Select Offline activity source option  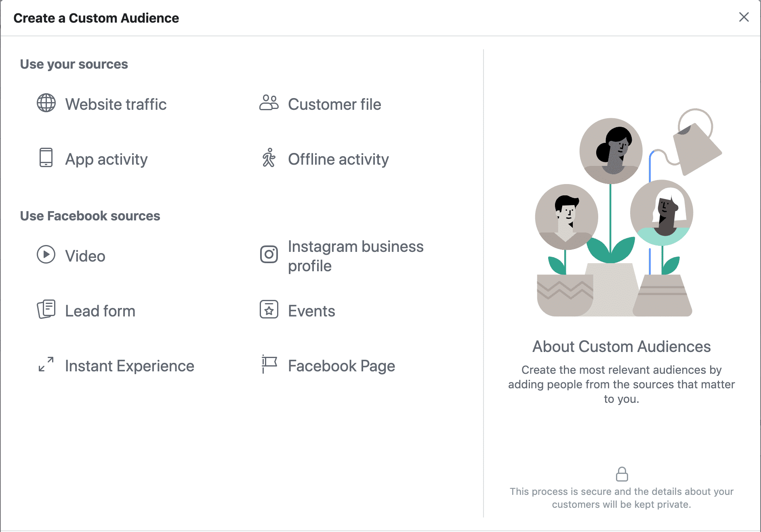pos(338,159)
